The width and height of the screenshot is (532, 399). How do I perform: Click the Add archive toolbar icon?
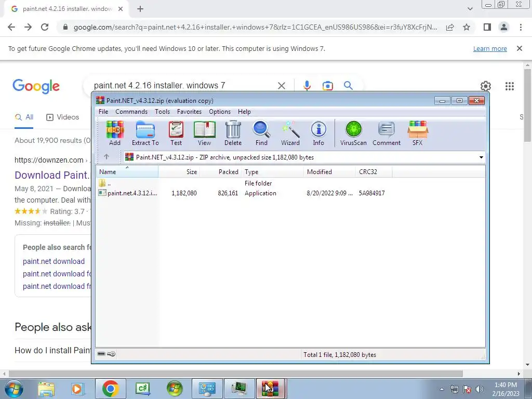pos(115,134)
